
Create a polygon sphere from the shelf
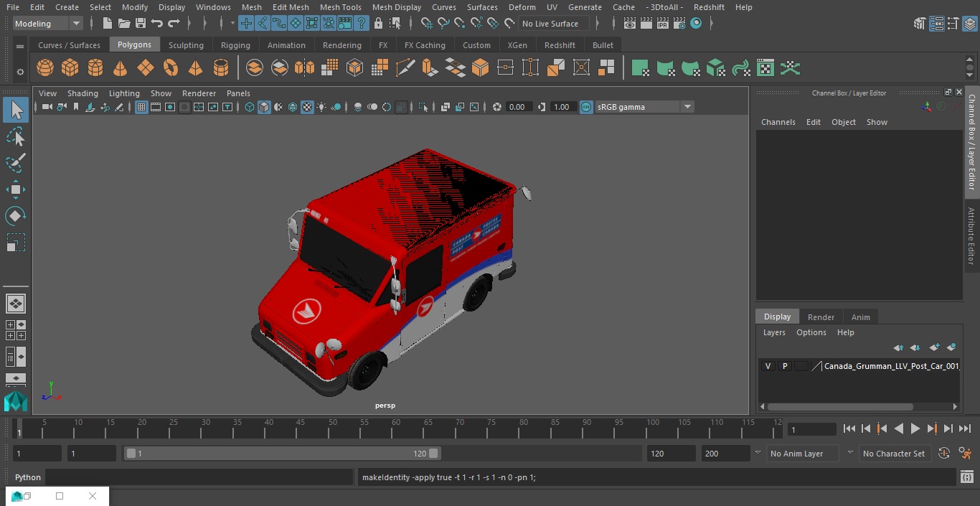point(45,68)
